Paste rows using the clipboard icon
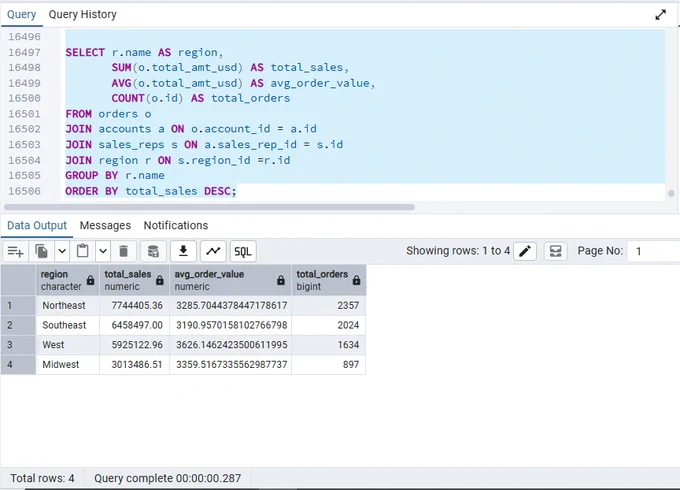The width and height of the screenshot is (680, 490). coord(82,251)
